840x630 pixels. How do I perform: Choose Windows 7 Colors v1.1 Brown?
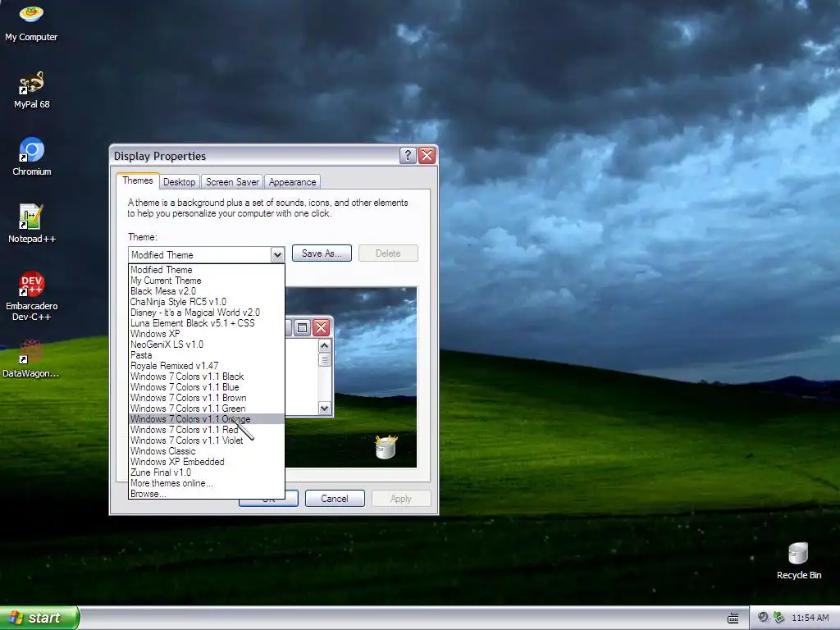pyautogui.click(x=206, y=398)
